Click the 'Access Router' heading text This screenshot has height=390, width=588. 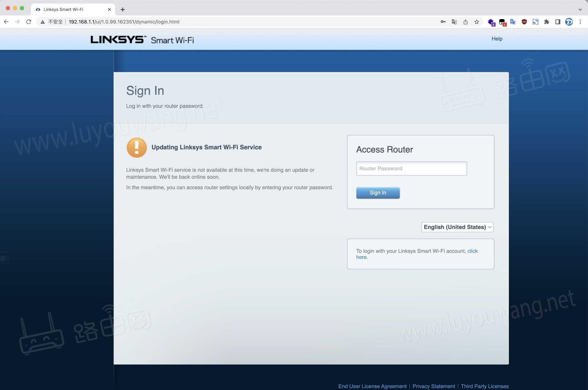pos(384,149)
